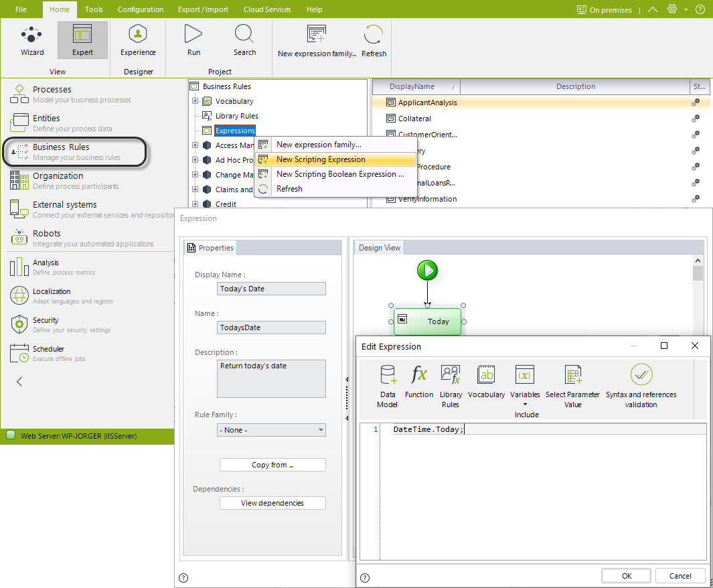The image size is (713, 588).
Task: Open the Robots module
Action: 82,238
